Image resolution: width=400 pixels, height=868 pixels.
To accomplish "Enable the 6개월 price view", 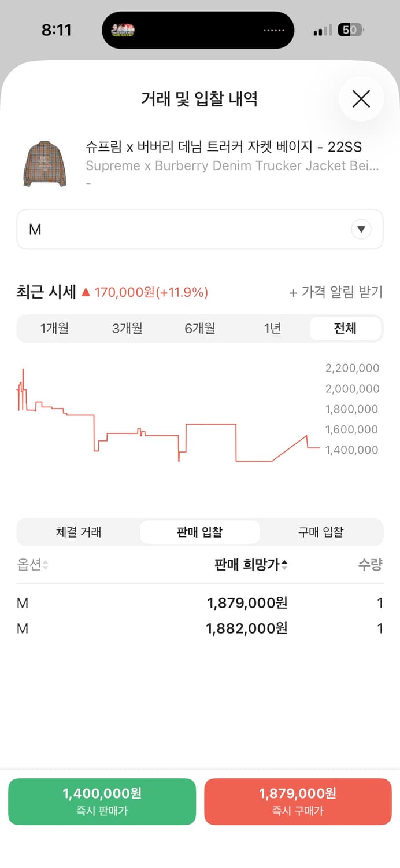I will point(200,328).
